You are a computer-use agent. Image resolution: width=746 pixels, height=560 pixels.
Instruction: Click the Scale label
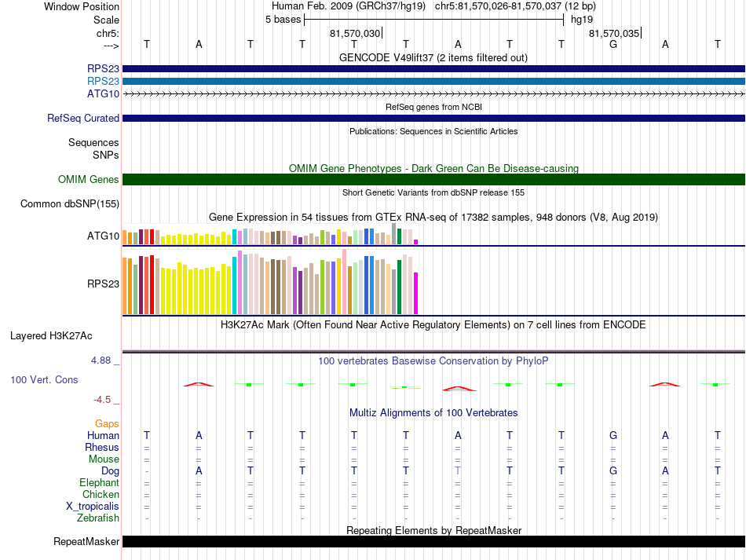tap(106, 20)
